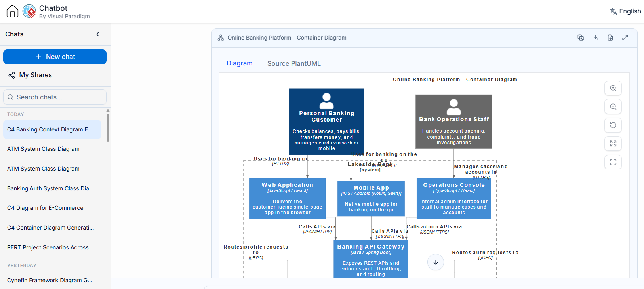Click the frame fullscreen view icon
The width and height of the screenshot is (644, 289).
coord(613,162)
